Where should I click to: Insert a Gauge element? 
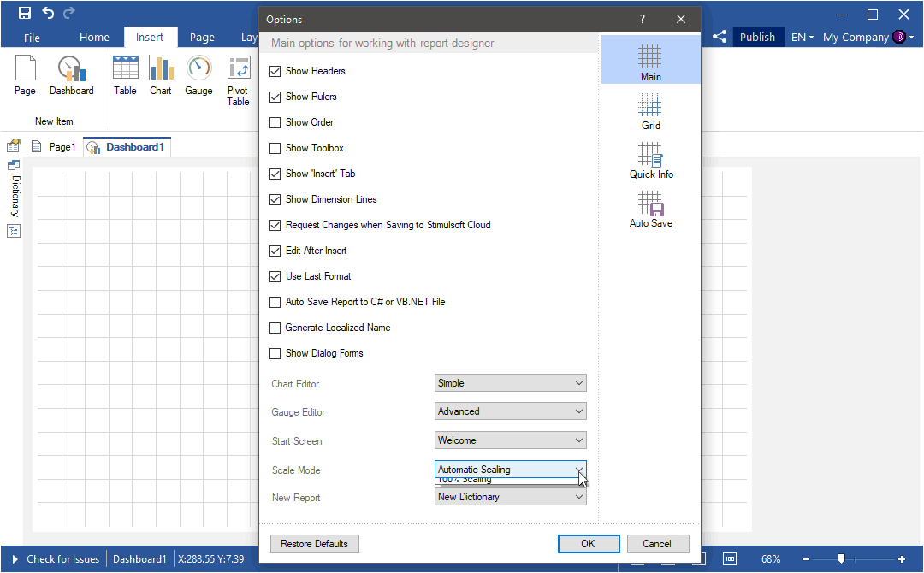(x=198, y=75)
